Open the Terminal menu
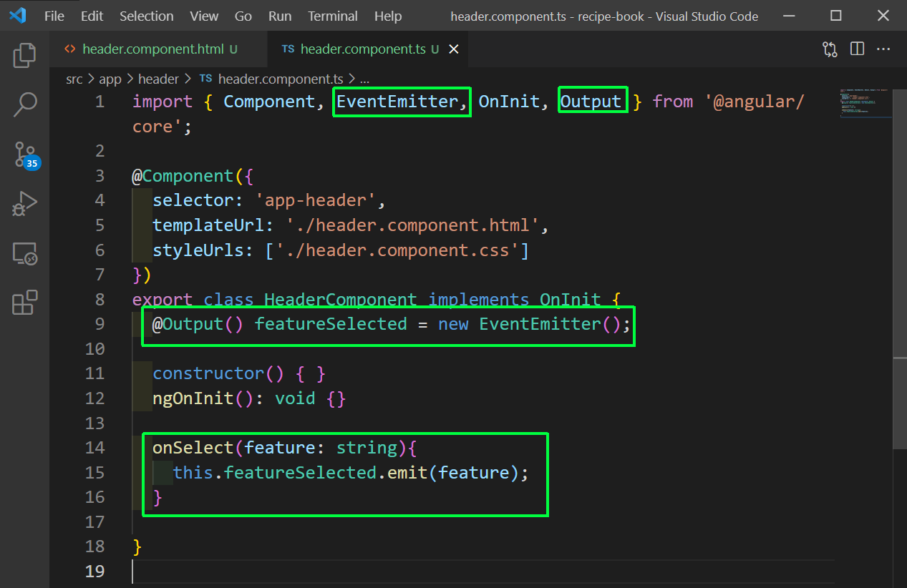Viewport: 907px width, 588px height. [333, 16]
